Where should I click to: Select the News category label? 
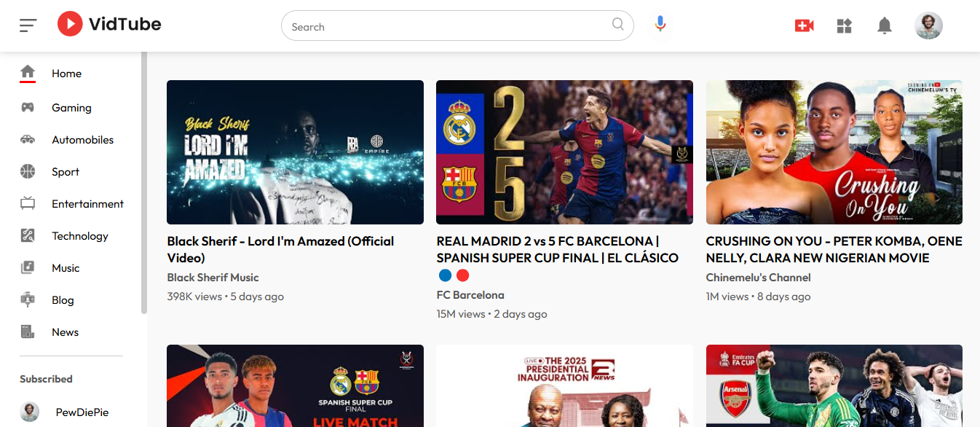[65, 332]
